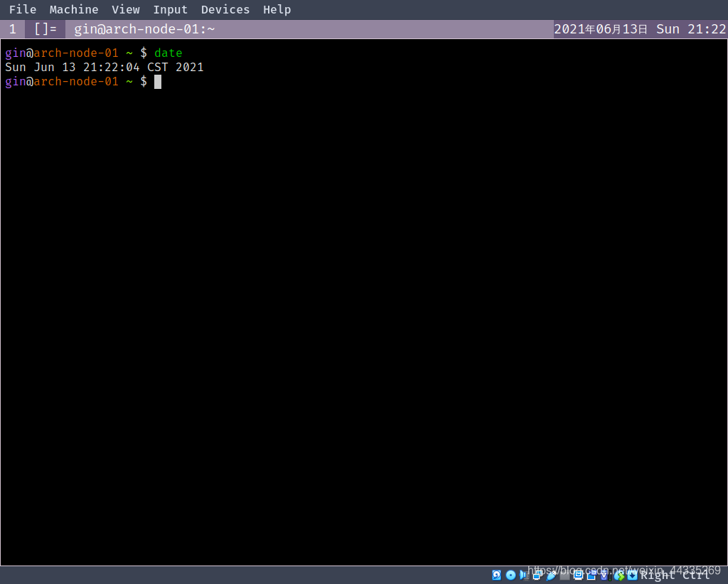
Task: Click the tmux session indicator []=
Action: point(45,29)
